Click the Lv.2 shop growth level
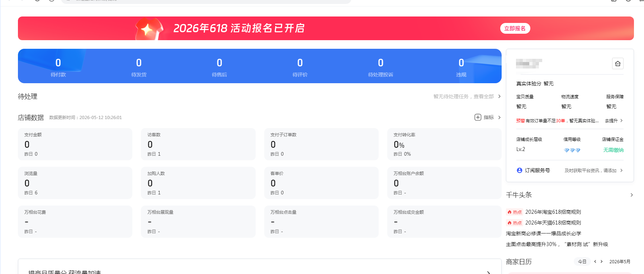Image resolution: width=644 pixels, height=274 pixels. tap(521, 149)
